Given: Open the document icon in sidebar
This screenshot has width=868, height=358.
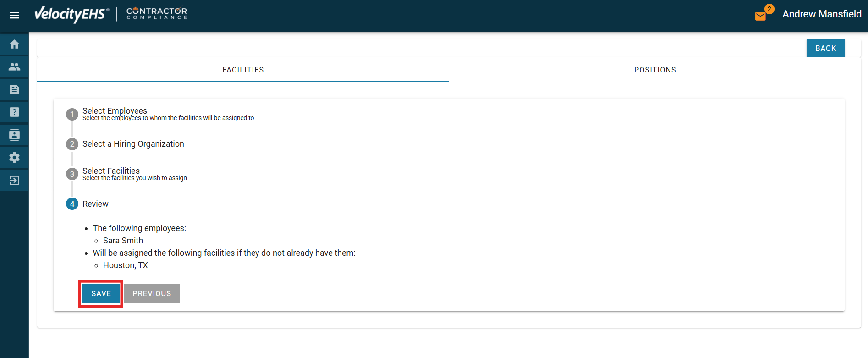Looking at the screenshot, I should (x=14, y=90).
